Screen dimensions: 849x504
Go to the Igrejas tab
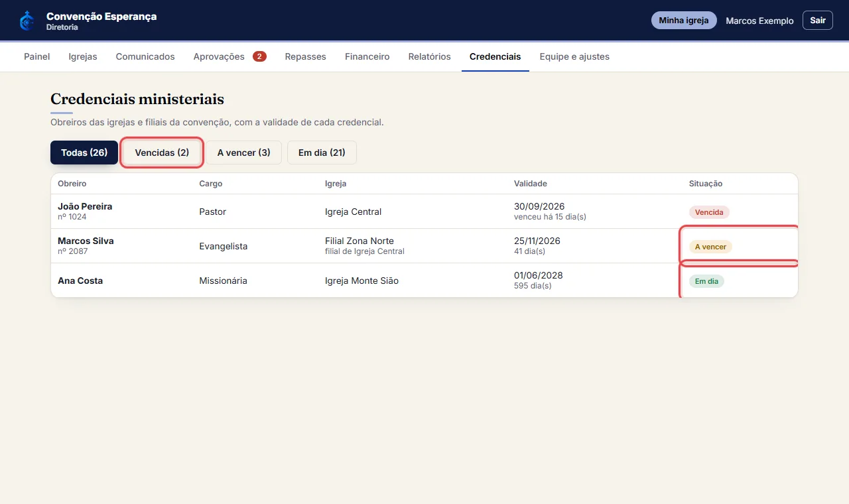(83, 56)
